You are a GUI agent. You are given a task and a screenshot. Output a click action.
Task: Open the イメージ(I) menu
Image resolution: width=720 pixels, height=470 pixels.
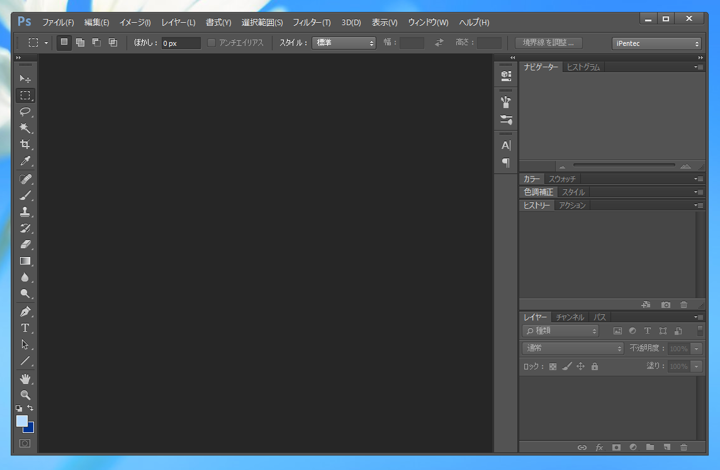pyautogui.click(x=135, y=22)
